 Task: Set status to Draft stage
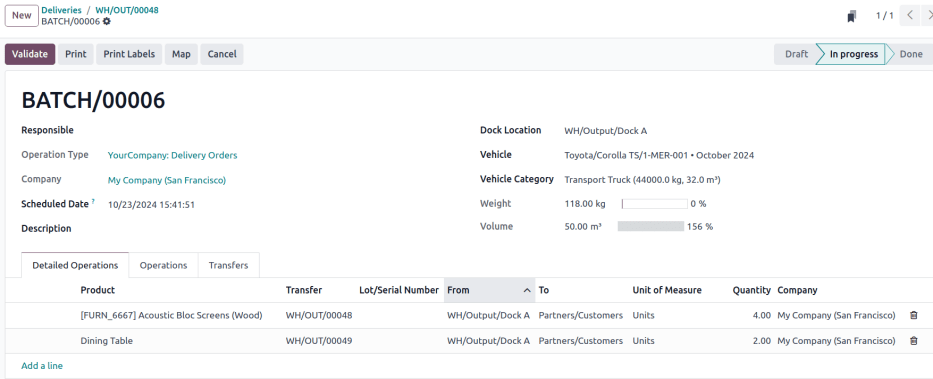click(x=796, y=54)
